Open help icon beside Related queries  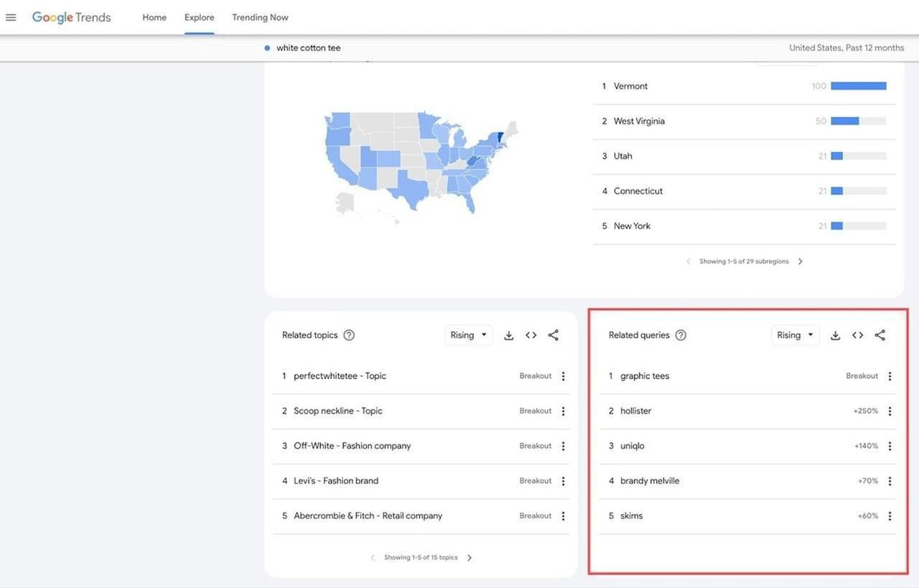pyautogui.click(x=681, y=335)
